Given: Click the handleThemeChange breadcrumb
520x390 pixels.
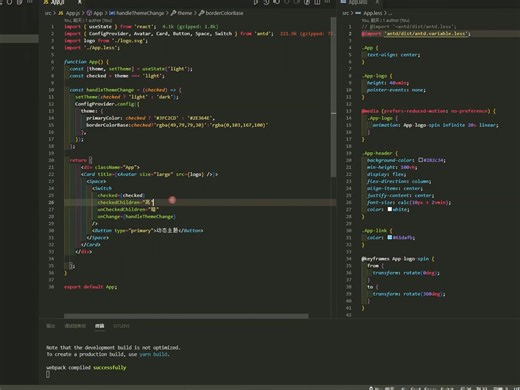Looking at the screenshot, I should [x=137, y=13].
